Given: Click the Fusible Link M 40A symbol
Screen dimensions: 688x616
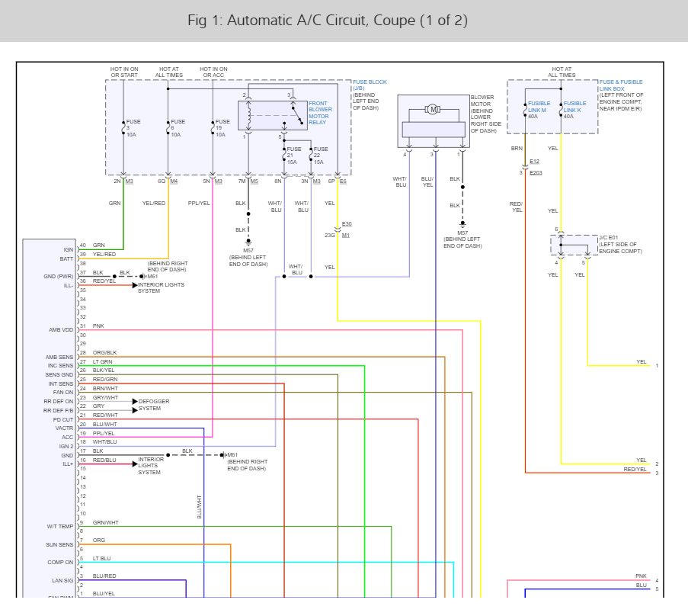Looking at the screenshot, I should tap(525, 110).
